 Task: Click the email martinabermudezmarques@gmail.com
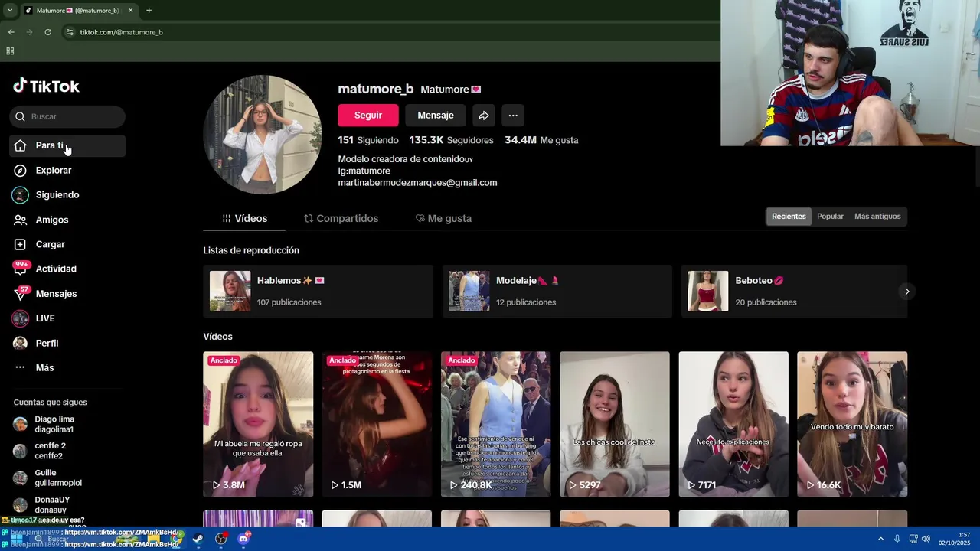click(417, 183)
